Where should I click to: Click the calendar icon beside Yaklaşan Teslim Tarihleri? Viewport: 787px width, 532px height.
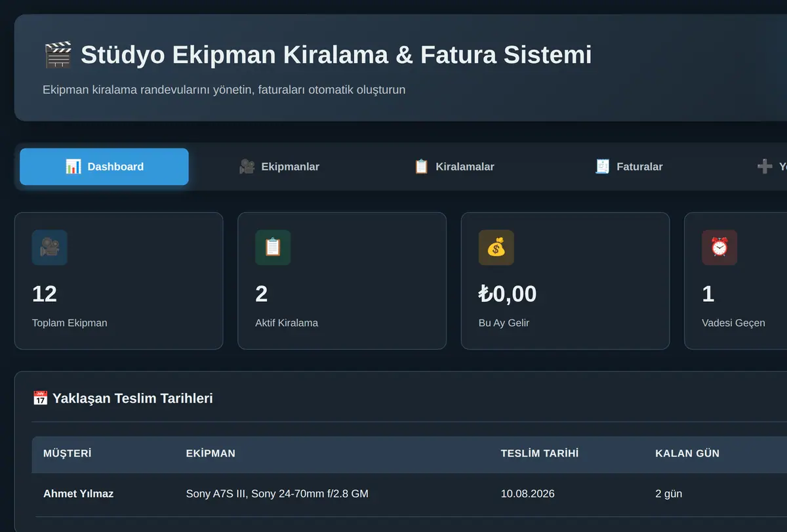(x=40, y=398)
